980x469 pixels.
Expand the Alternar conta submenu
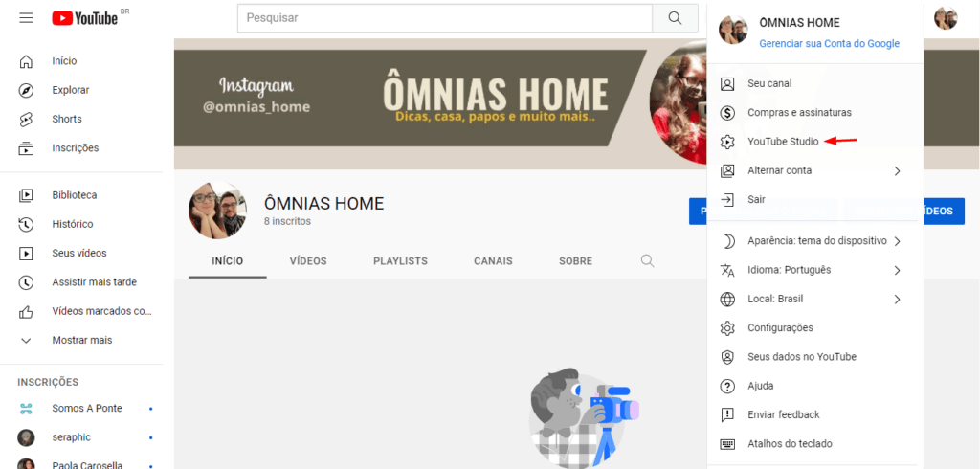tap(897, 170)
